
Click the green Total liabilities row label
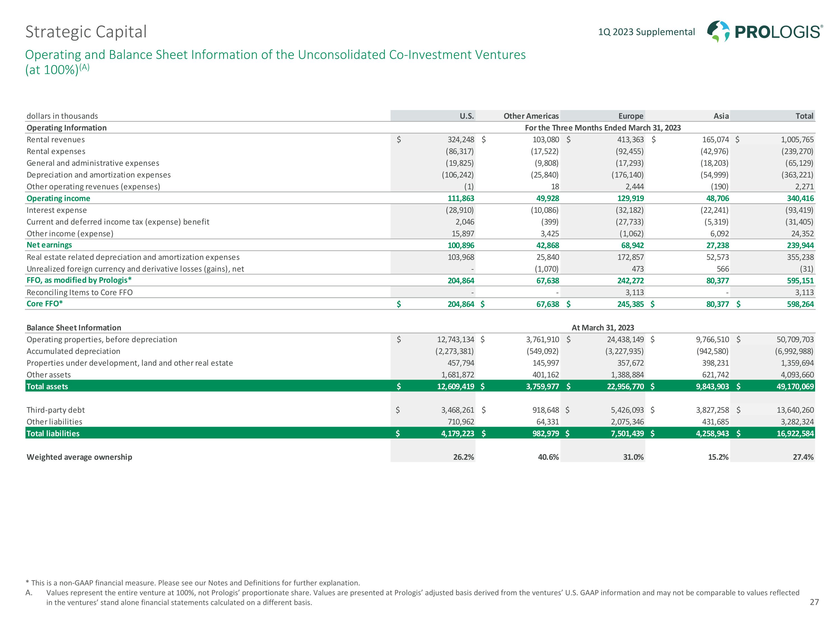coord(53,433)
